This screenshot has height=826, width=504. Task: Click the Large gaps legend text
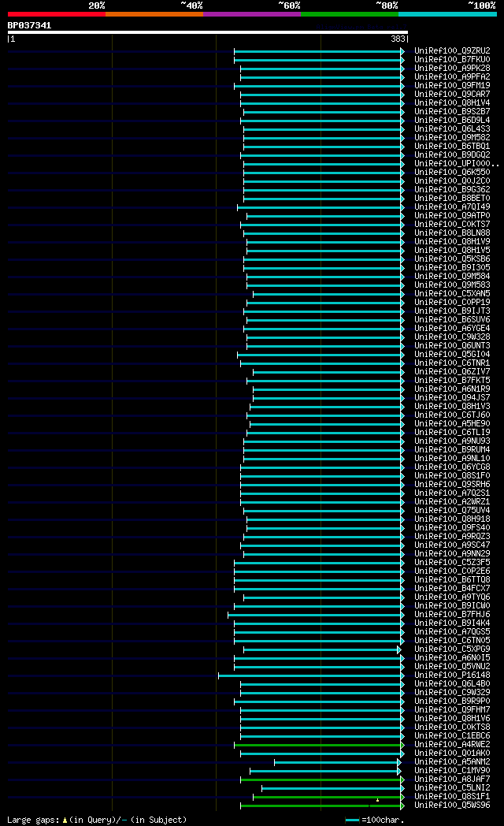(97, 820)
